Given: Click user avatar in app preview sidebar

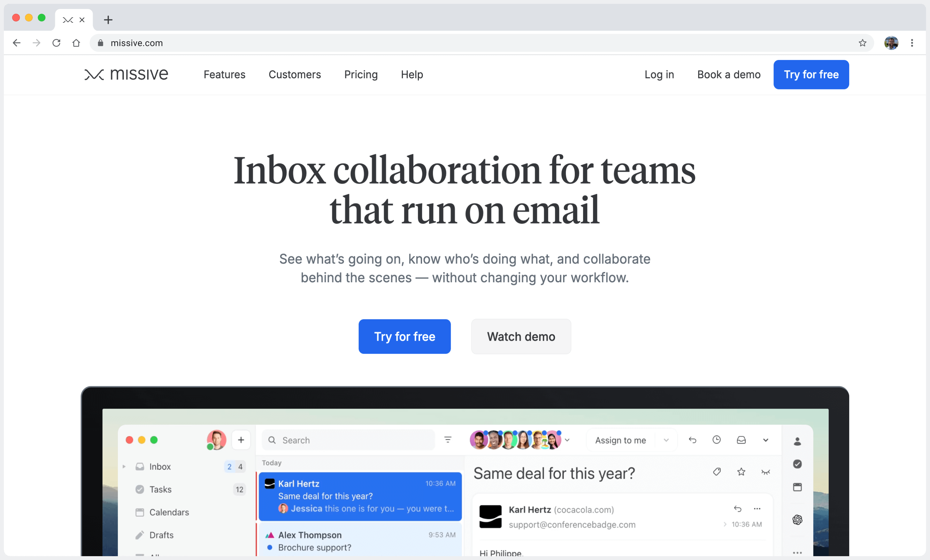Looking at the screenshot, I should (216, 440).
